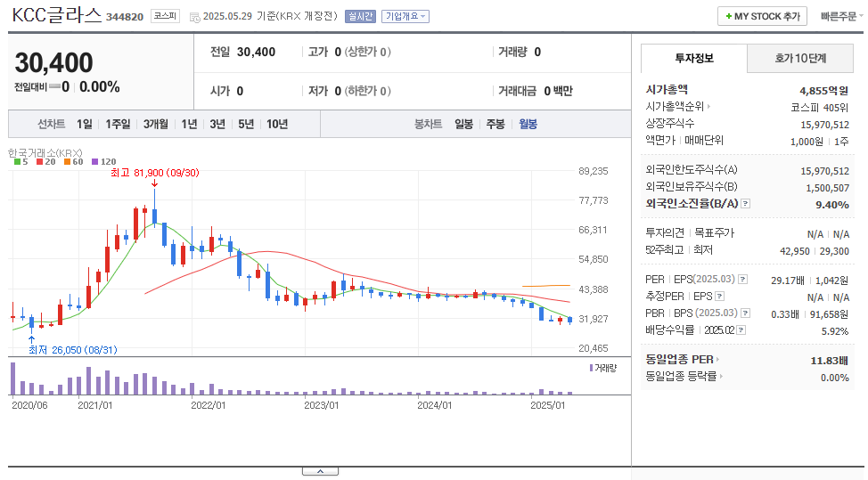Click the 거래량 volume legend marker

click(591, 368)
